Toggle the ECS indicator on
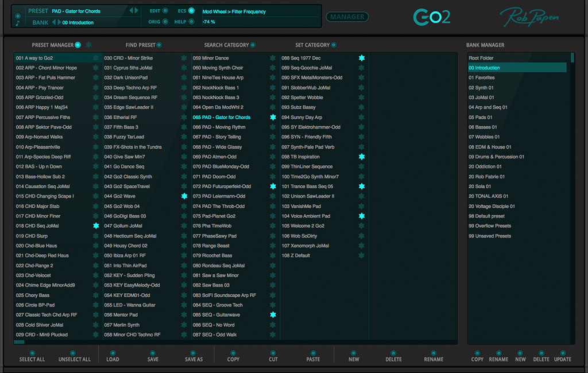The height and width of the screenshot is (373, 588). click(x=191, y=11)
